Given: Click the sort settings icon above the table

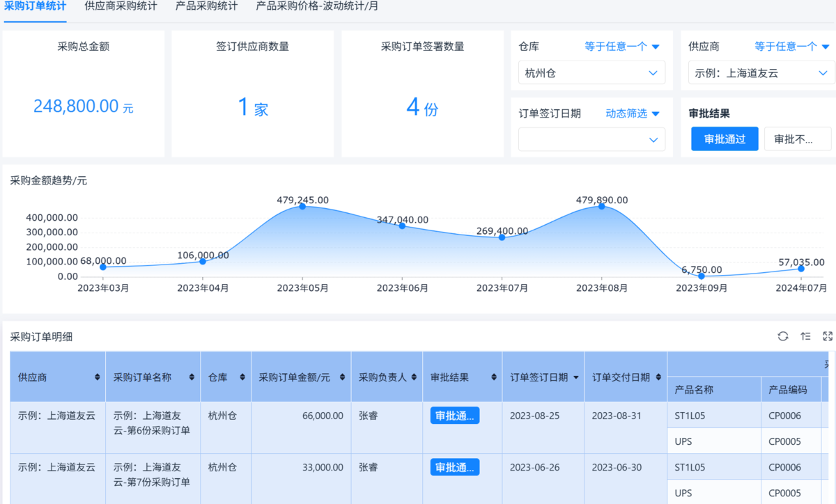Looking at the screenshot, I should tap(805, 336).
